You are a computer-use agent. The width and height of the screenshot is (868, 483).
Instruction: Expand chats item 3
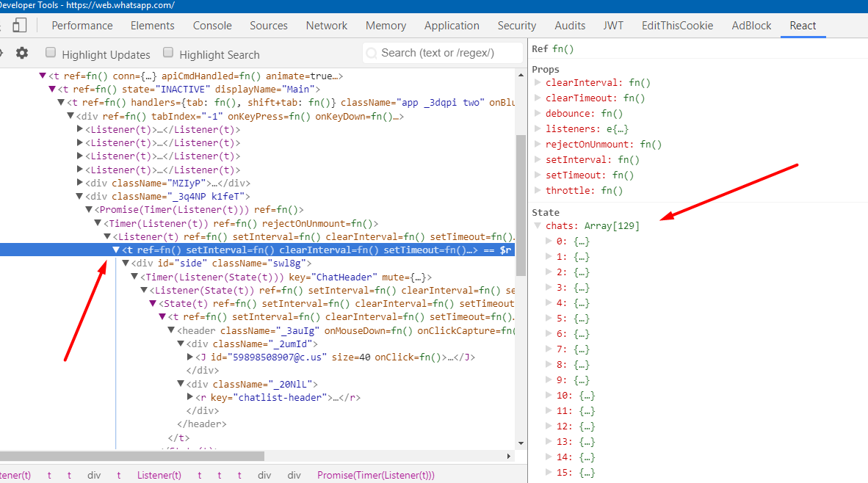[548, 287]
